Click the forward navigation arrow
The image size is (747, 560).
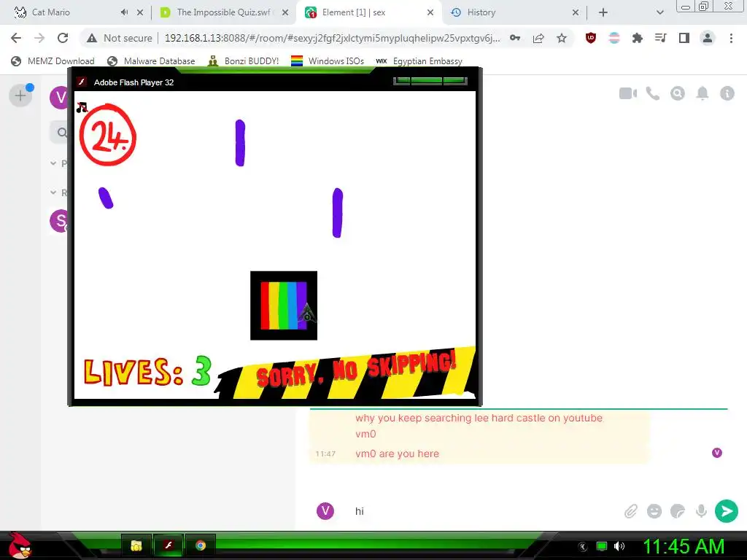tap(39, 38)
